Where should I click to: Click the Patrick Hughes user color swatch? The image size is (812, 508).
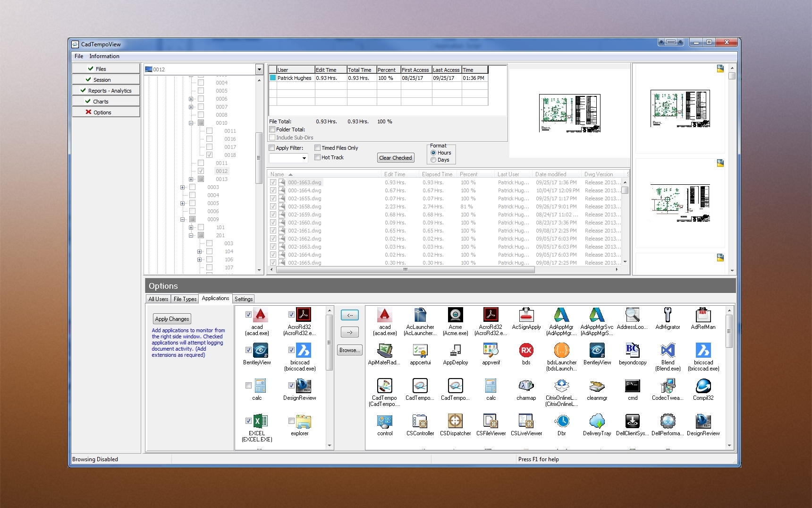pyautogui.click(x=272, y=78)
